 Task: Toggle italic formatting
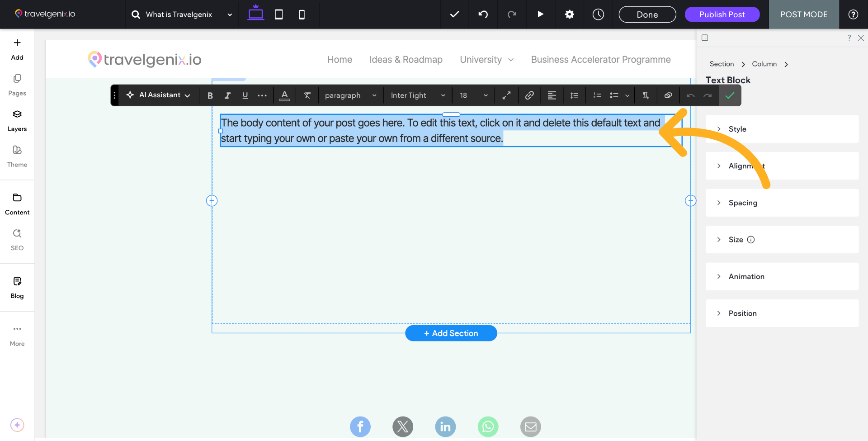[227, 95]
